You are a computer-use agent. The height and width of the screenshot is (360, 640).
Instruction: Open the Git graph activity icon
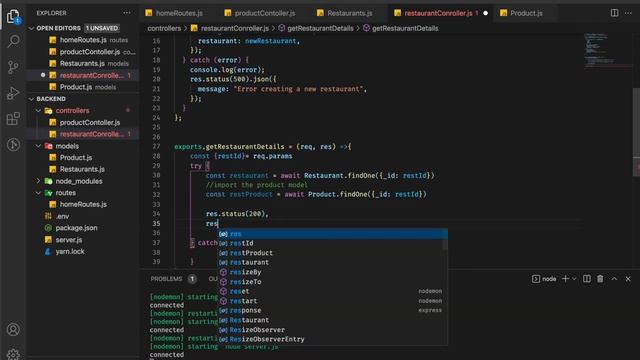(13, 144)
